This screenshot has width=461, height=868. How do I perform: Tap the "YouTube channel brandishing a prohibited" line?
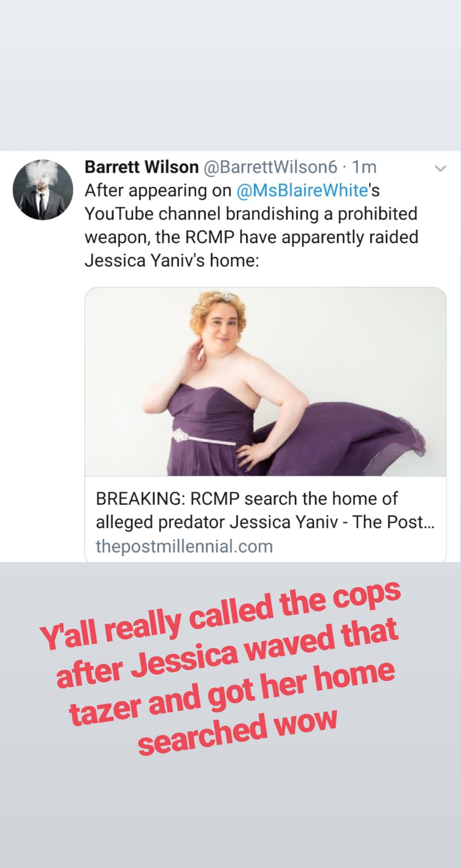[251, 214]
